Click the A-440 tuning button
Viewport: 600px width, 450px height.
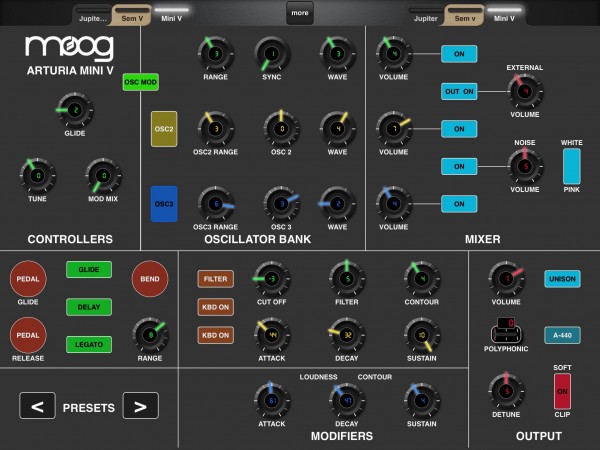562,335
